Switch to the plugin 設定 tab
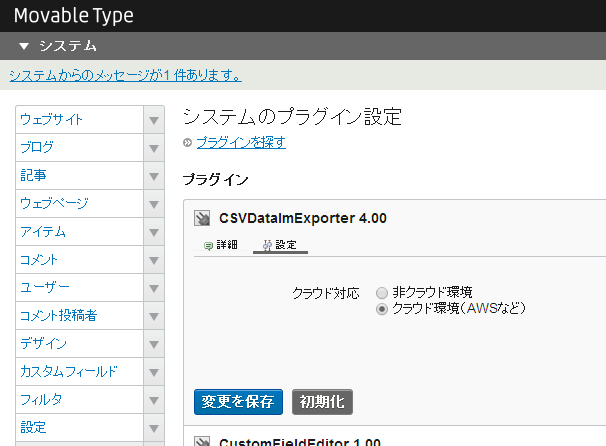Viewport: 606px width, 446px height. (x=281, y=245)
